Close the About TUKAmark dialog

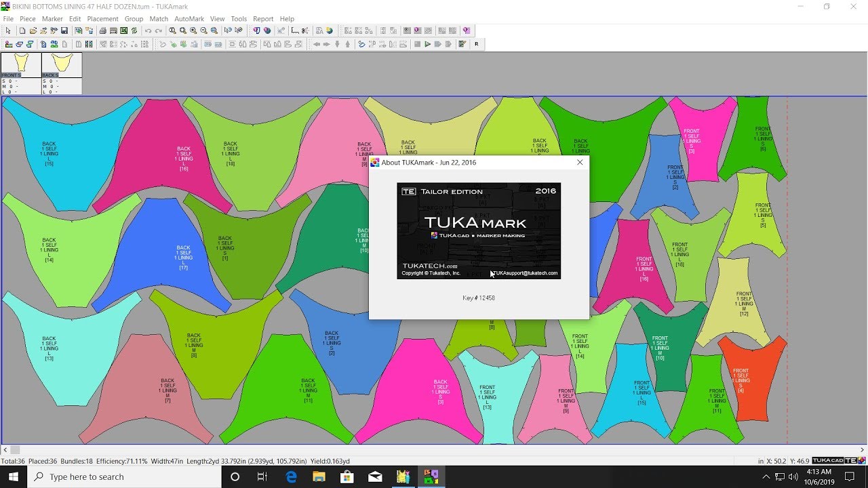(580, 163)
